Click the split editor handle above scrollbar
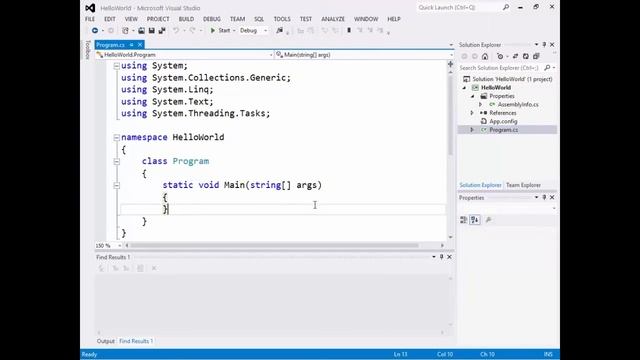Image resolution: width=640 pixels, height=360 pixels. click(451, 64)
